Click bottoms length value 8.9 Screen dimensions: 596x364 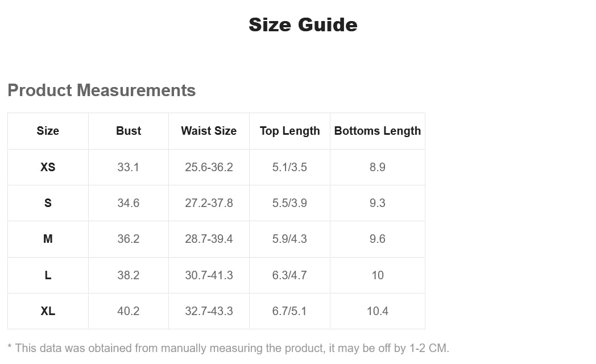(x=378, y=167)
